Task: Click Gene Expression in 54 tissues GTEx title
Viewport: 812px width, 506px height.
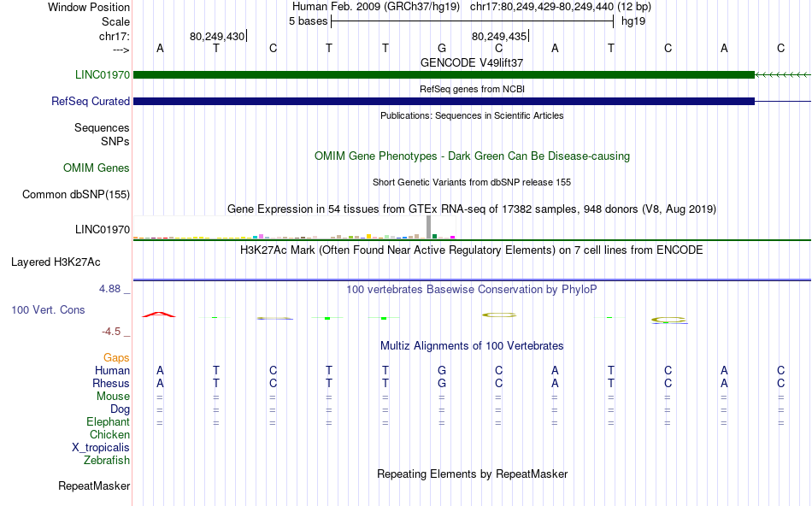Action: [x=472, y=209]
